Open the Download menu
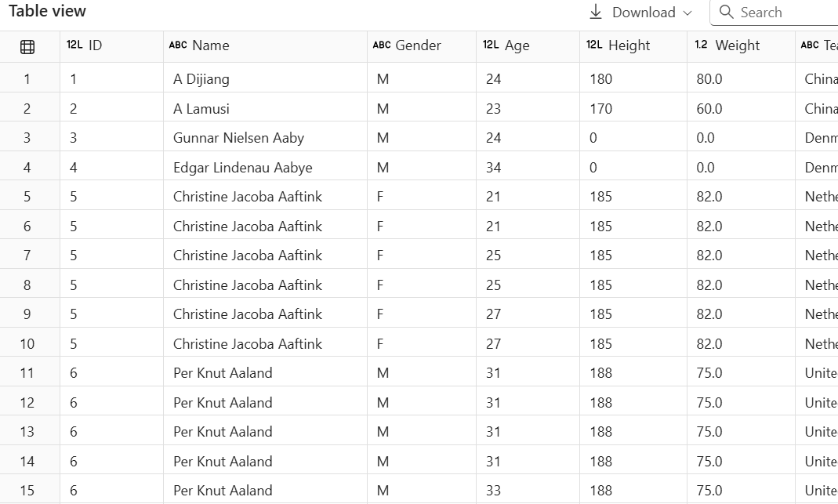Image resolution: width=838 pixels, height=504 pixels. (x=643, y=13)
